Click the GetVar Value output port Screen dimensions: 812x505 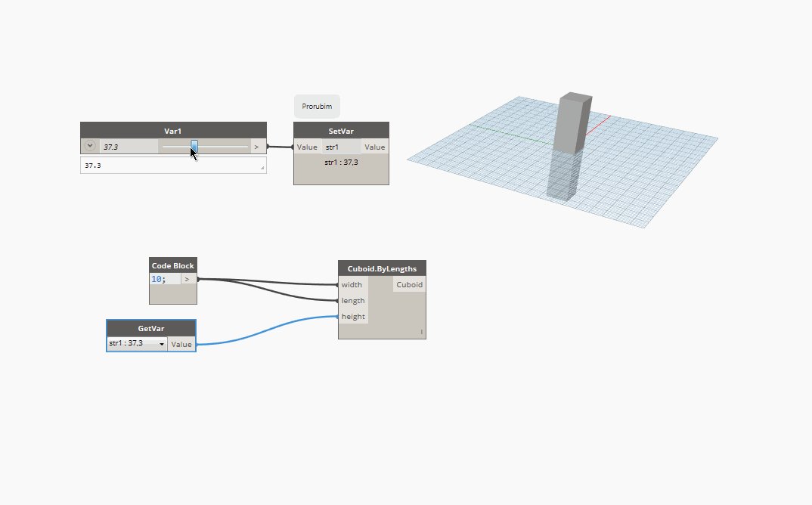click(181, 344)
